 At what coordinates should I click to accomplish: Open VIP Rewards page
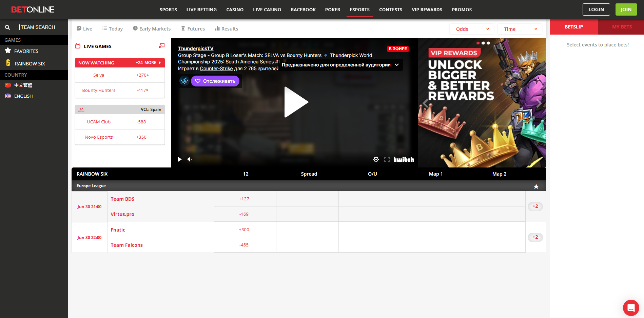click(427, 9)
